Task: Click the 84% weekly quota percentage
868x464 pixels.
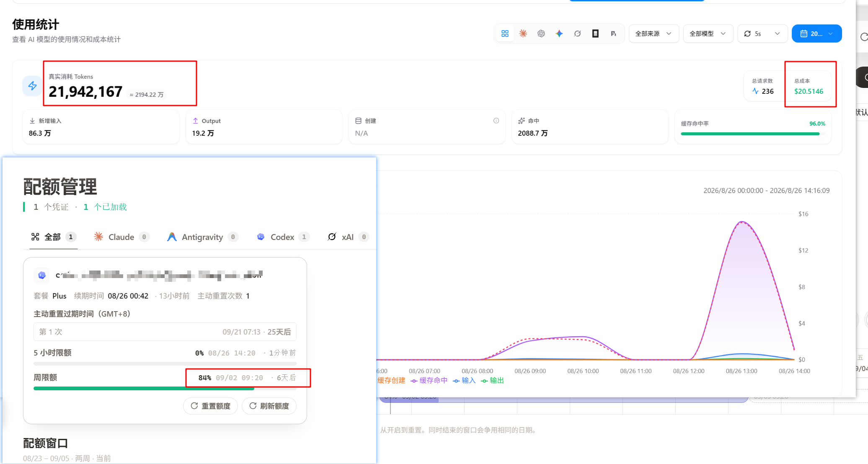Action: (x=205, y=378)
